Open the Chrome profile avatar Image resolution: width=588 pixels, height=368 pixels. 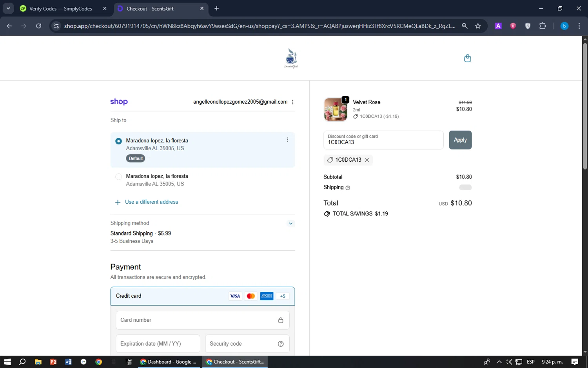click(564, 26)
